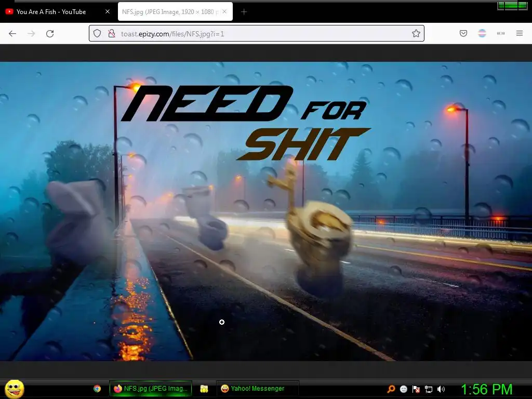Click the 1:56 PM clock

[486, 389]
